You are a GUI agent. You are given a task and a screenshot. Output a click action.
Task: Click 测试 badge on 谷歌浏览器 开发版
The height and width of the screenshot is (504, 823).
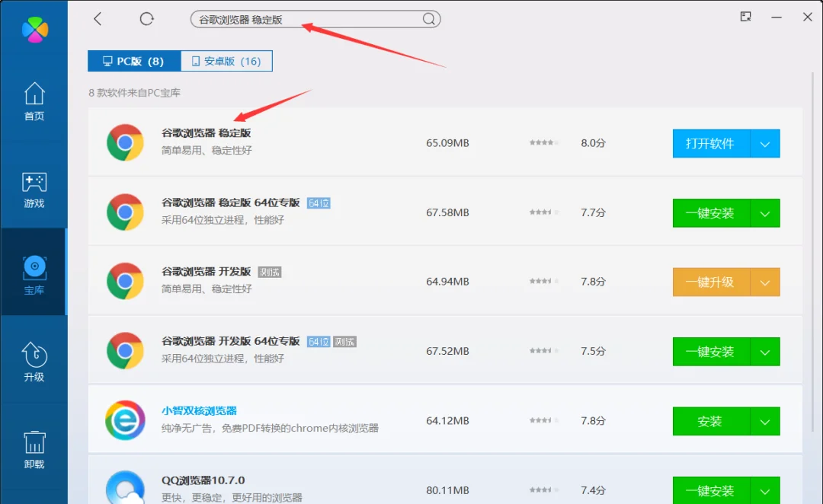(x=270, y=273)
